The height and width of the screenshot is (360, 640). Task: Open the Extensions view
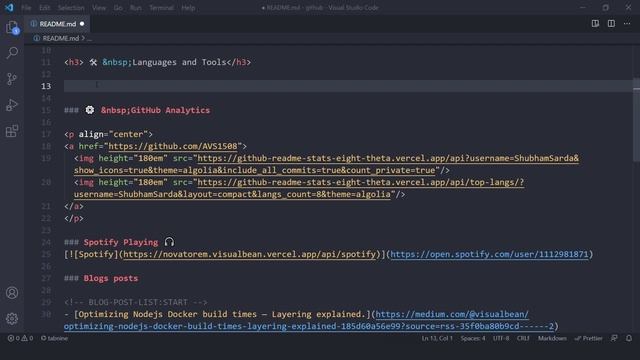(12, 131)
